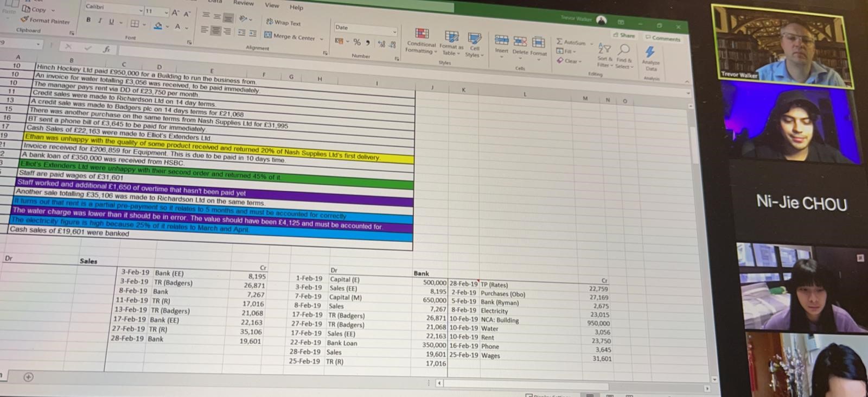Toggle Underline formatting
Image resolution: width=868 pixels, height=397 pixels.
(x=112, y=22)
